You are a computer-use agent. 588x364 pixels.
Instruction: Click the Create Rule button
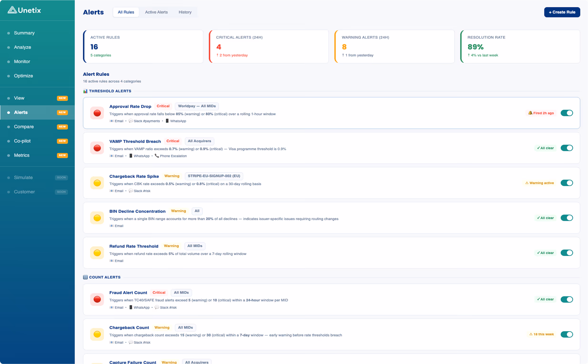(x=562, y=12)
